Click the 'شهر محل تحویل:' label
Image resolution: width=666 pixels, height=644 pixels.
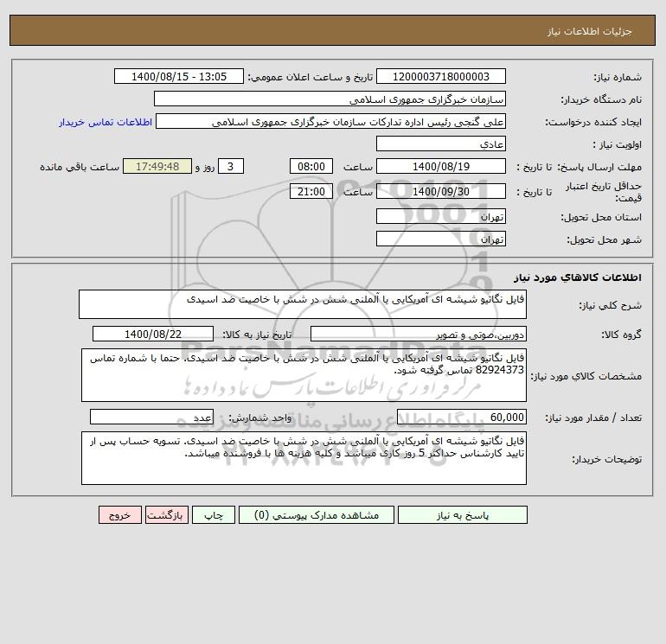[x=604, y=239]
